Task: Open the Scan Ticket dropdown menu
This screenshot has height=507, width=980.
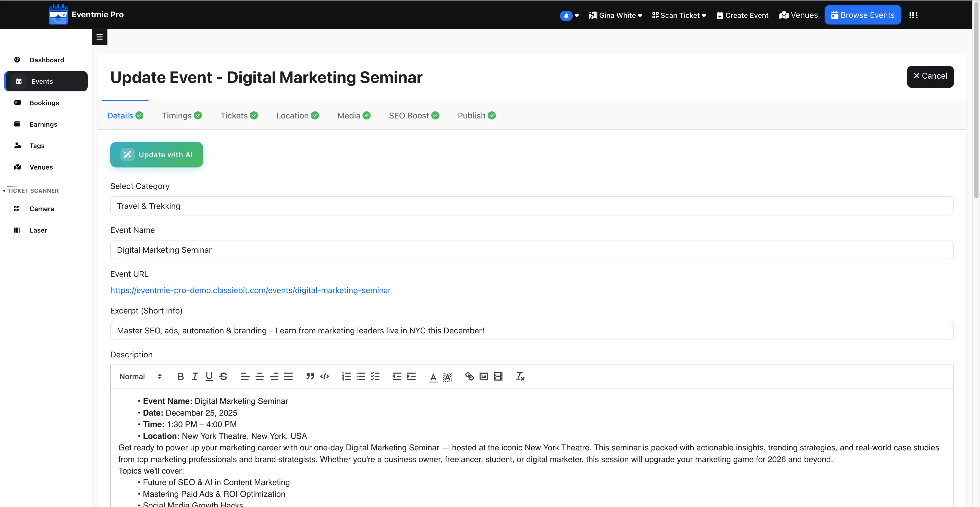Action: [x=679, y=15]
